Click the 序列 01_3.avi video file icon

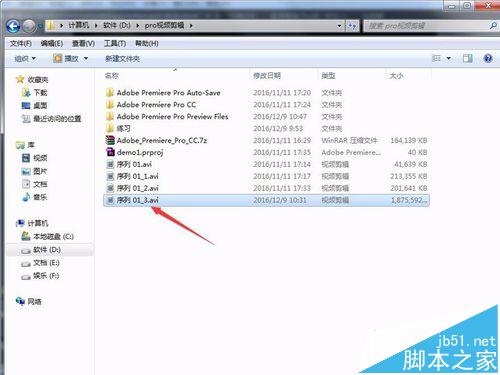[110, 200]
